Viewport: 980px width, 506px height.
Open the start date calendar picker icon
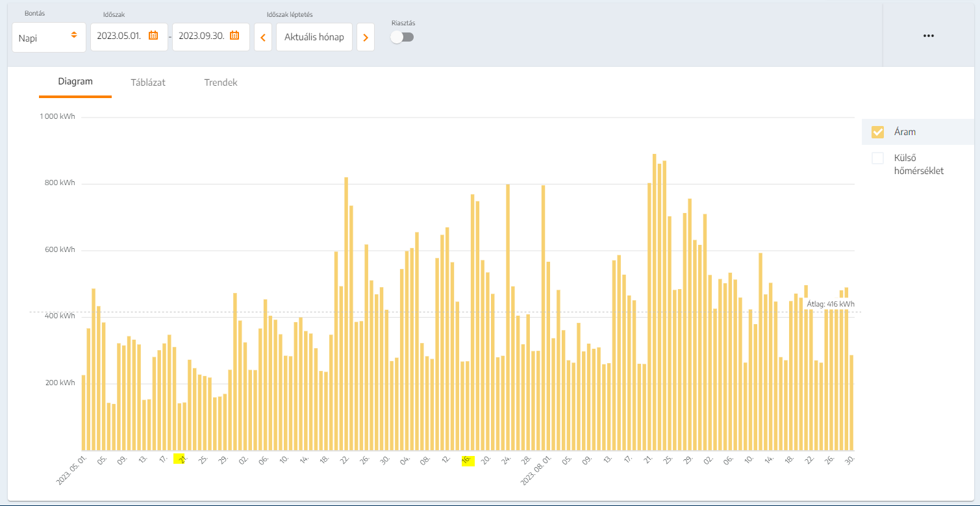pos(153,36)
